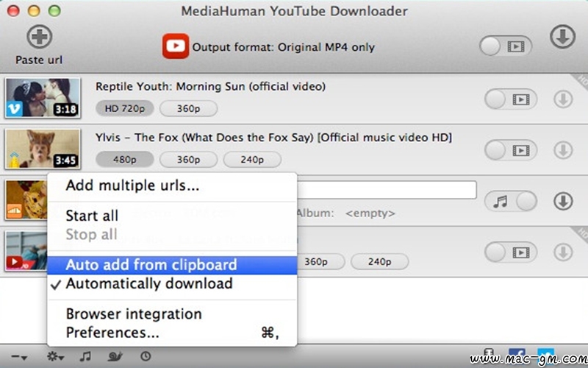Screen dimensions: 588x368
Task: Download the track in the Album row
Action: 563,201
